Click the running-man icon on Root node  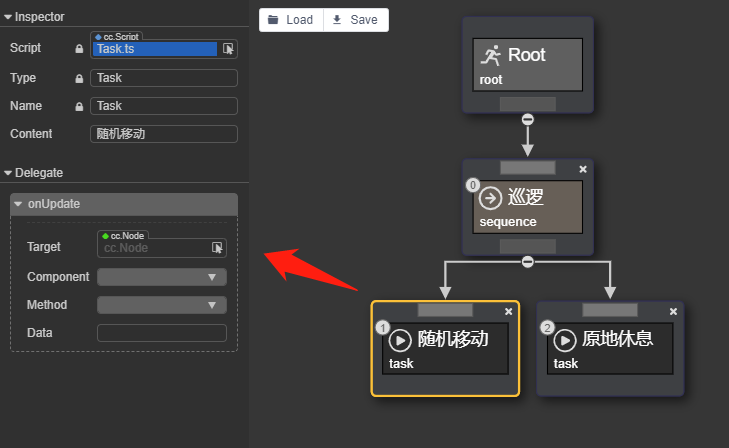point(490,55)
